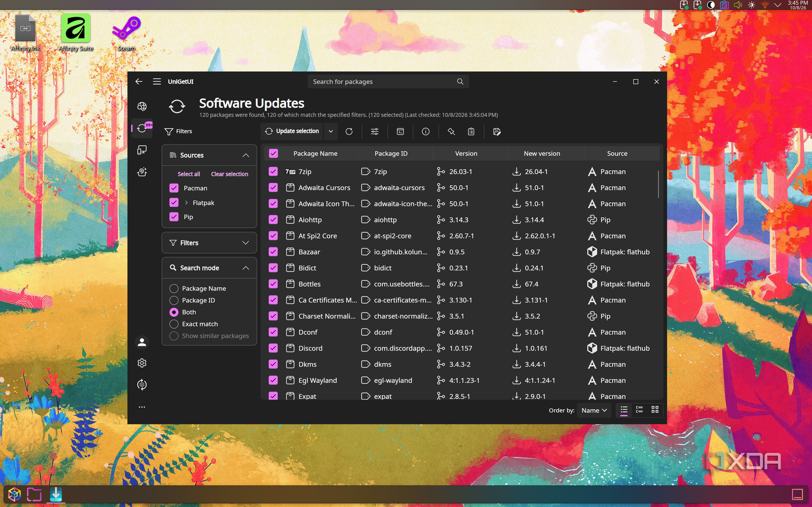Click the ignore updates pin icon

(x=451, y=131)
